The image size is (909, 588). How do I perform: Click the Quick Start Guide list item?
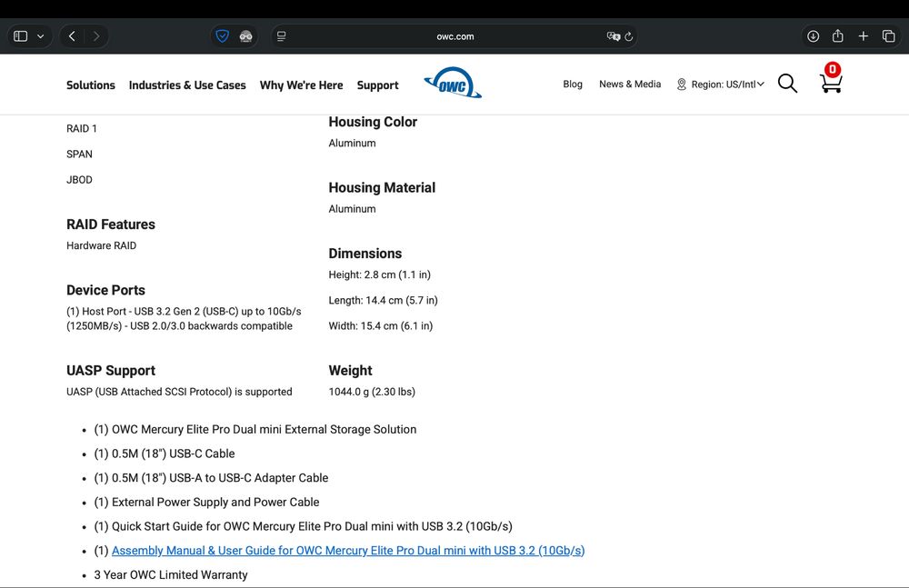304,526
